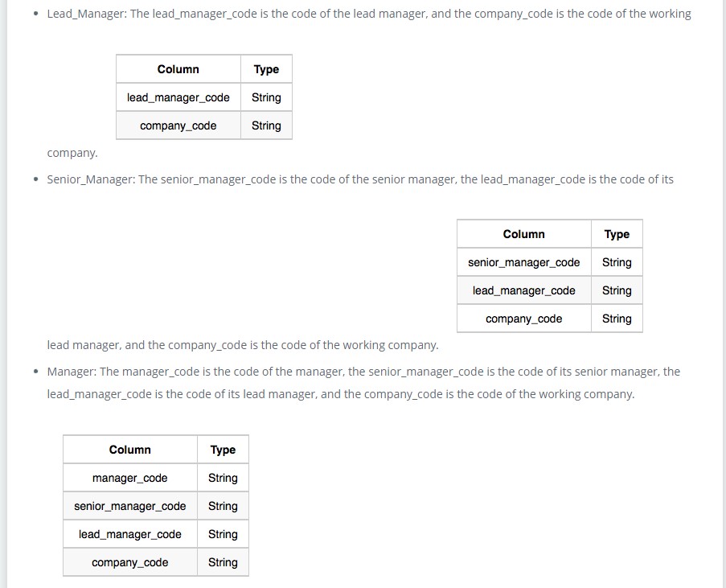The height and width of the screenshot is (588, 726).
Task: Select company_code cell in Senior_Manager table
Action: (523, 319)
